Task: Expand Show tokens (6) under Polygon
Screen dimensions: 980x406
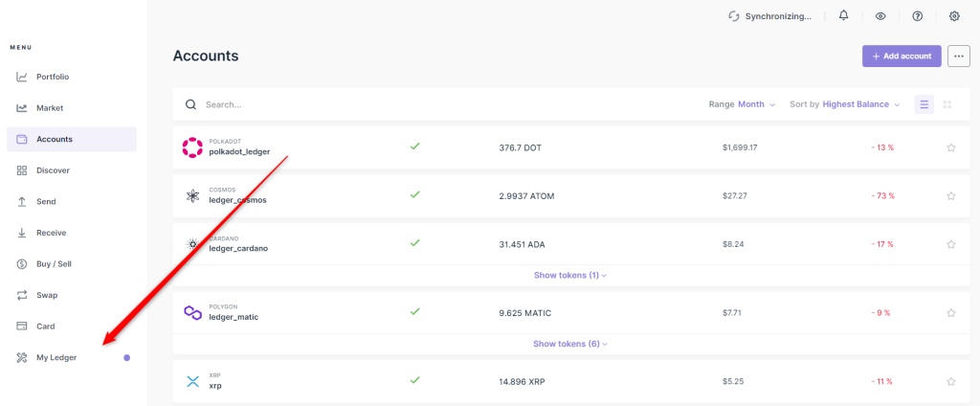Action: pyautogui.click(x=569, y=344)
